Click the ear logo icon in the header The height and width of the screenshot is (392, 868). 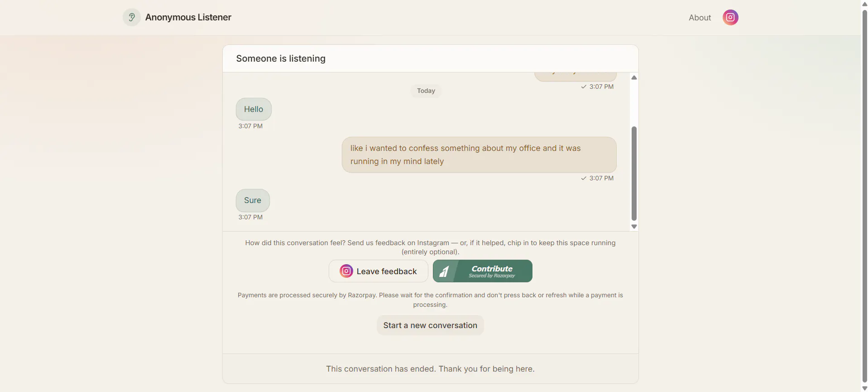pyautogui.click(x=131, y=17)
